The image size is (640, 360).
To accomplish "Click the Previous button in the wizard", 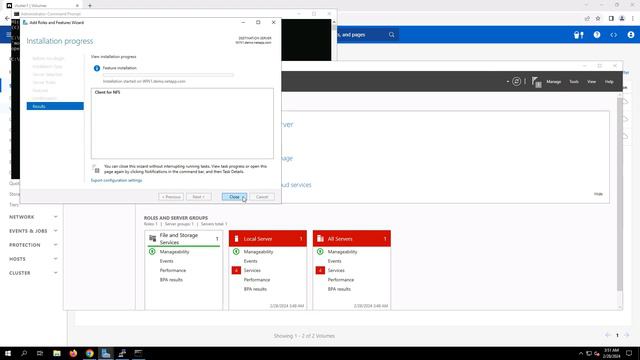I will click(x=171, y=197).
